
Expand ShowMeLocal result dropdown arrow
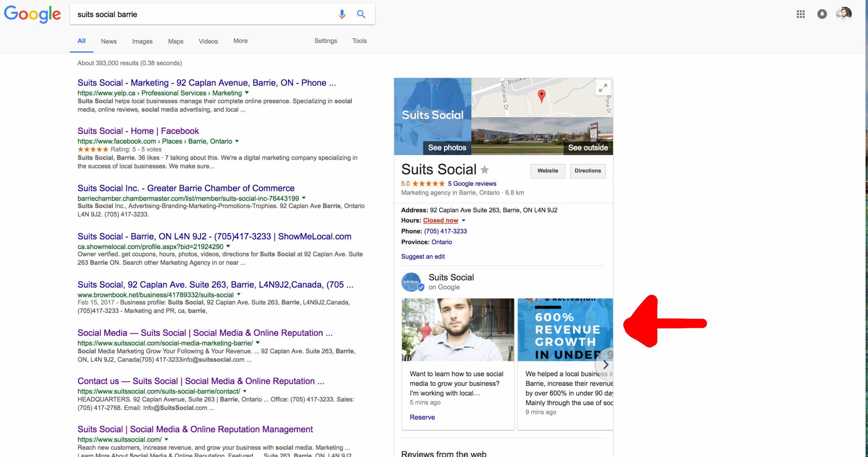click(228, 246)
